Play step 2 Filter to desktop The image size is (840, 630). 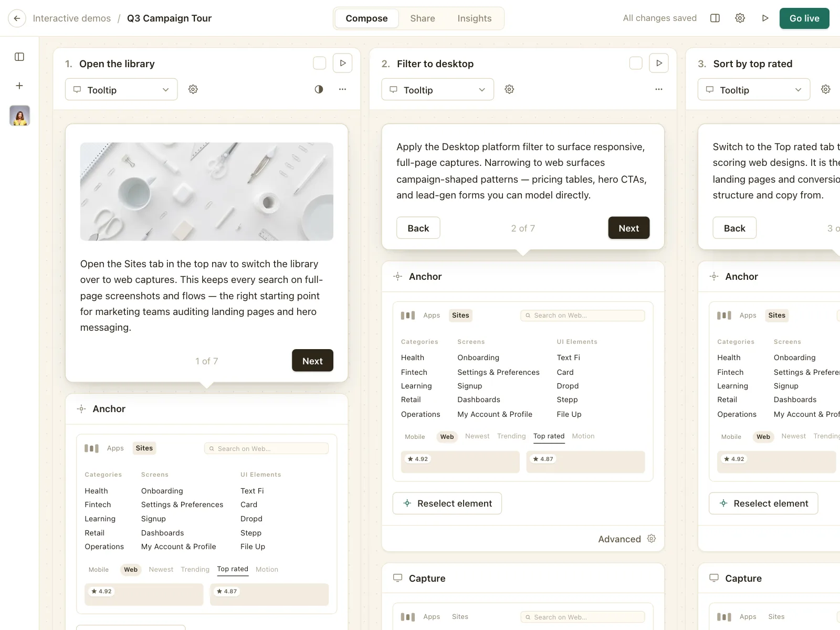[659, 63]
